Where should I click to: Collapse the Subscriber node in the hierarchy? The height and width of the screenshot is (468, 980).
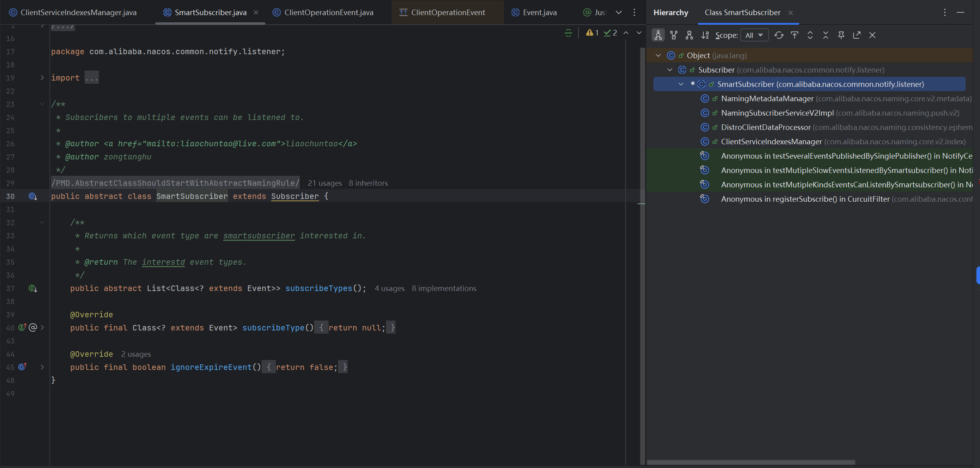point(670,70)
